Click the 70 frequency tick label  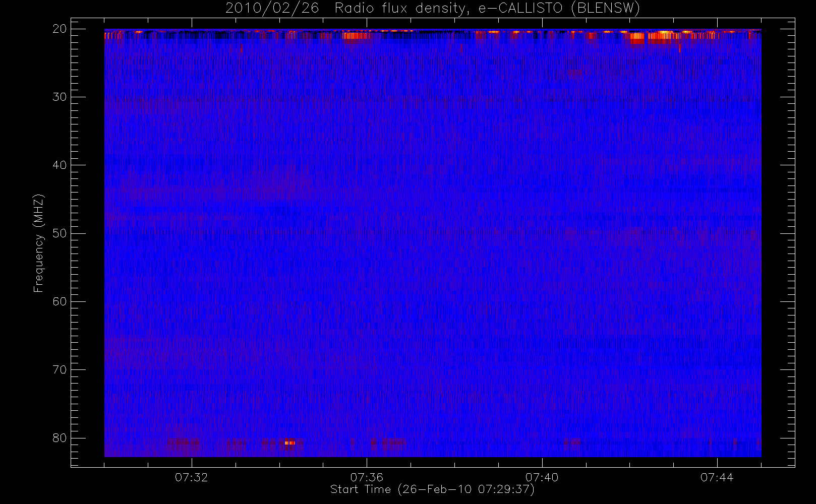coord(60,369)
